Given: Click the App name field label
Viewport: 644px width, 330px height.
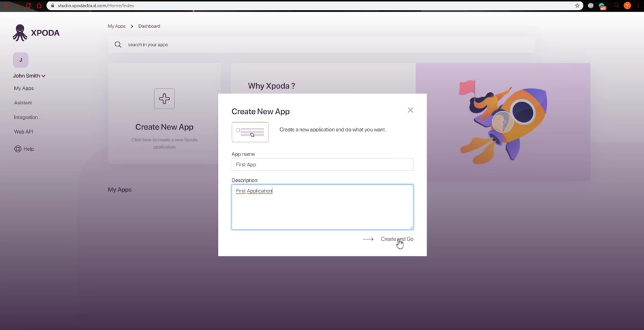Looking at the screenshot, I should click(x=243, y=154).
